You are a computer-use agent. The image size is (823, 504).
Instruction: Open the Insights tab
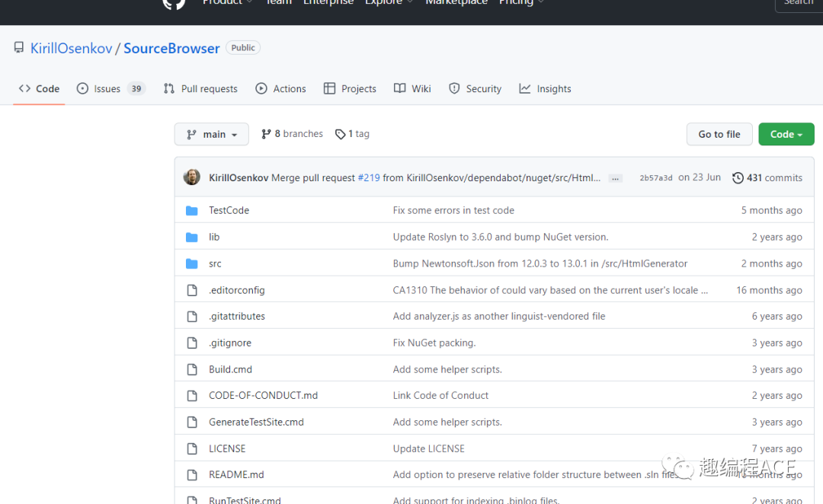(x=546, y=88)
